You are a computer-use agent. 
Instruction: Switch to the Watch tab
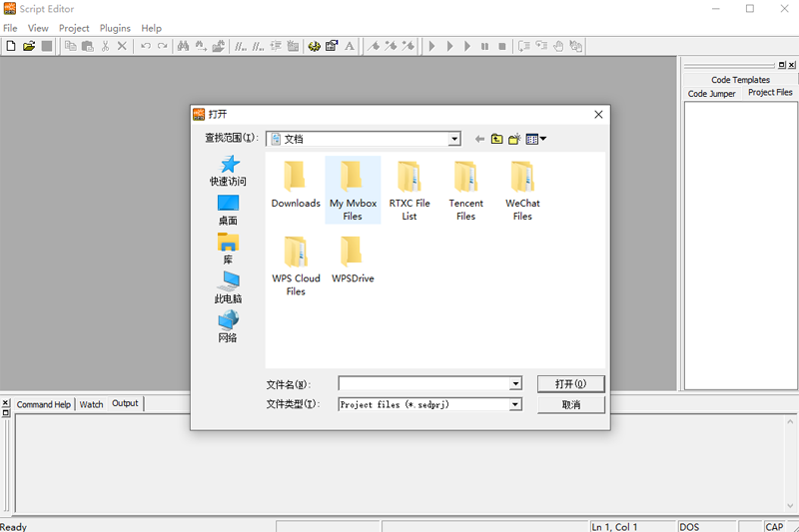(91, 404)
